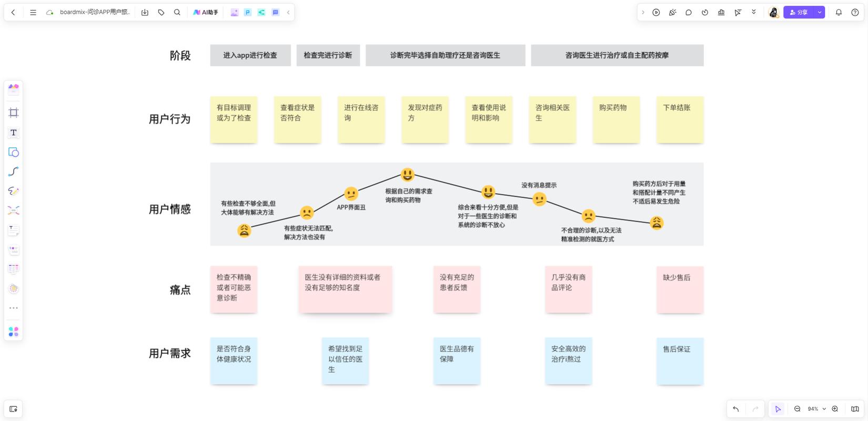Open the minimap icon

point(855,409)
